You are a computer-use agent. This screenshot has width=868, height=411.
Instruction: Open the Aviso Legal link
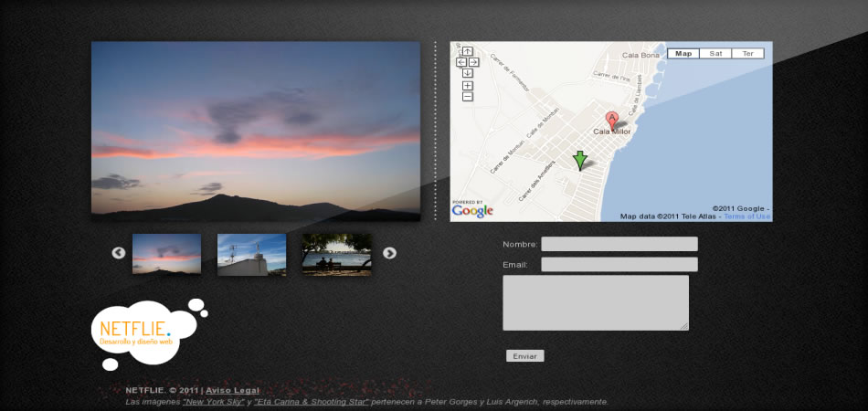[x=232, y=390]
